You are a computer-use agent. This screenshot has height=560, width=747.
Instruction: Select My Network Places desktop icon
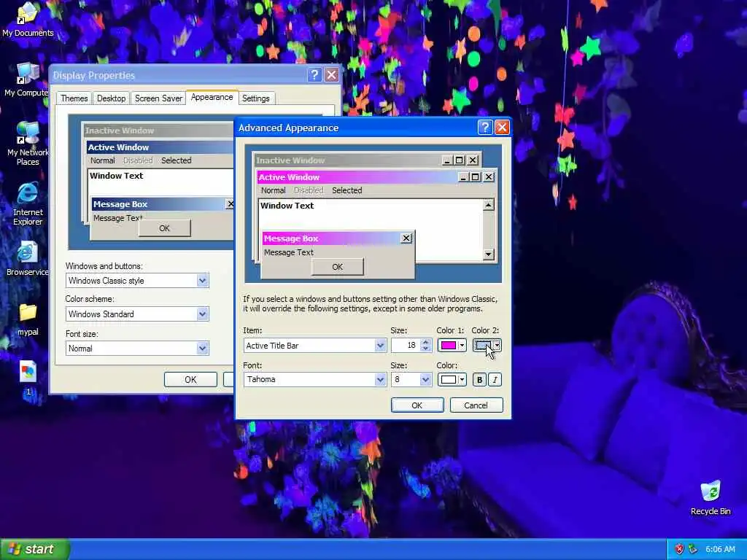[28, 144]
